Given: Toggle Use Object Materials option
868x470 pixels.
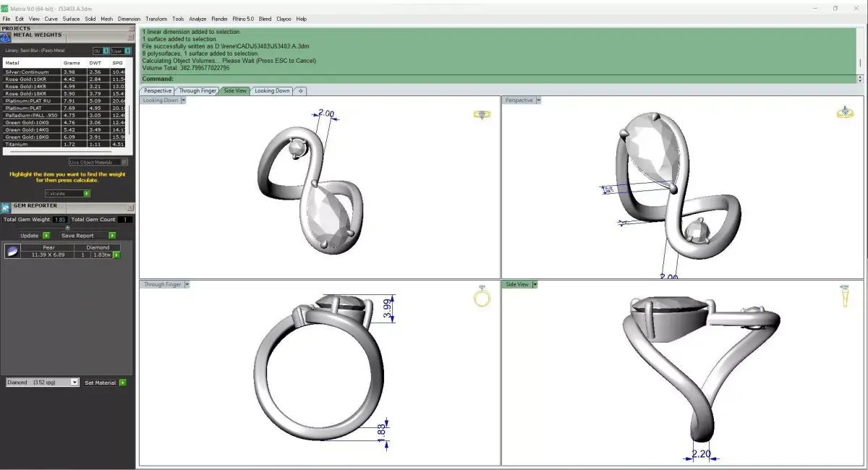Looking at the screenshot, I should 99,162.
